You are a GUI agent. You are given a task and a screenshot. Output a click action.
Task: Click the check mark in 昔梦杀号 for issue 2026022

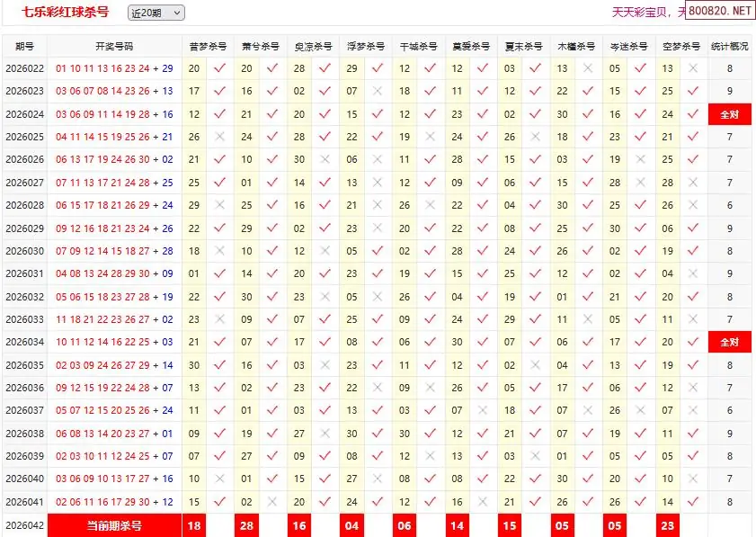point(219,68)
